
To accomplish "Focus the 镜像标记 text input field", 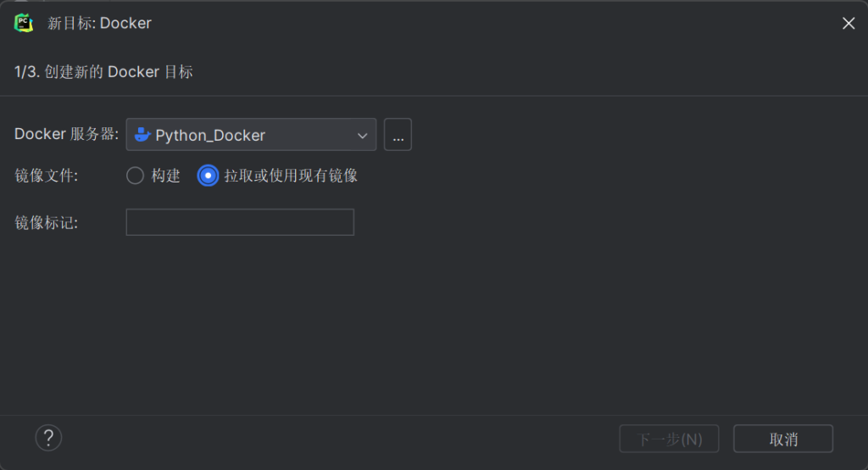I will pos(240,222).
